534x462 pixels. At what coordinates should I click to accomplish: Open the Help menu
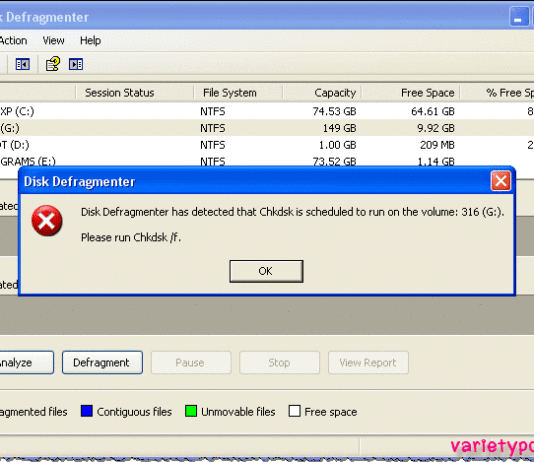tap(90, 41)
